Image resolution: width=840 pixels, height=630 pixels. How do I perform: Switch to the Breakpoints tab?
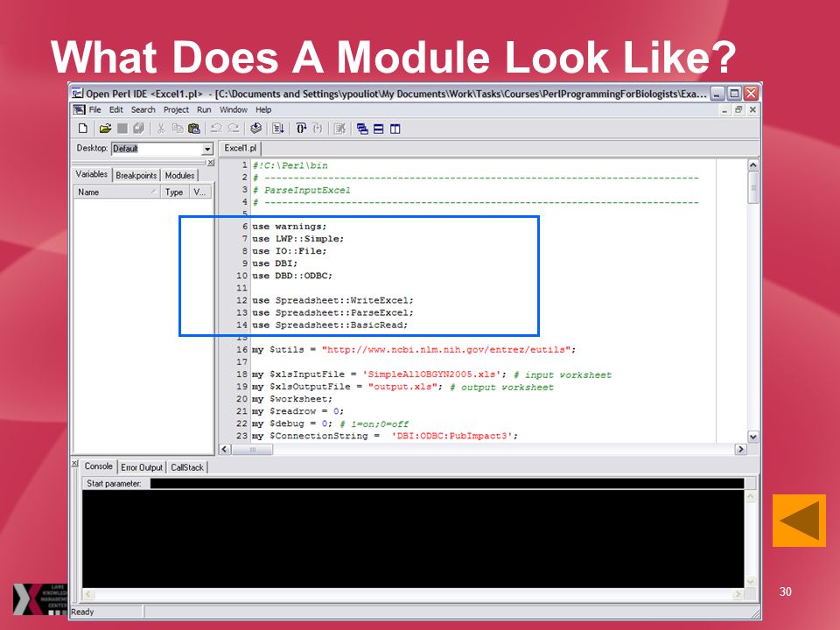click(x=136, y=175)
